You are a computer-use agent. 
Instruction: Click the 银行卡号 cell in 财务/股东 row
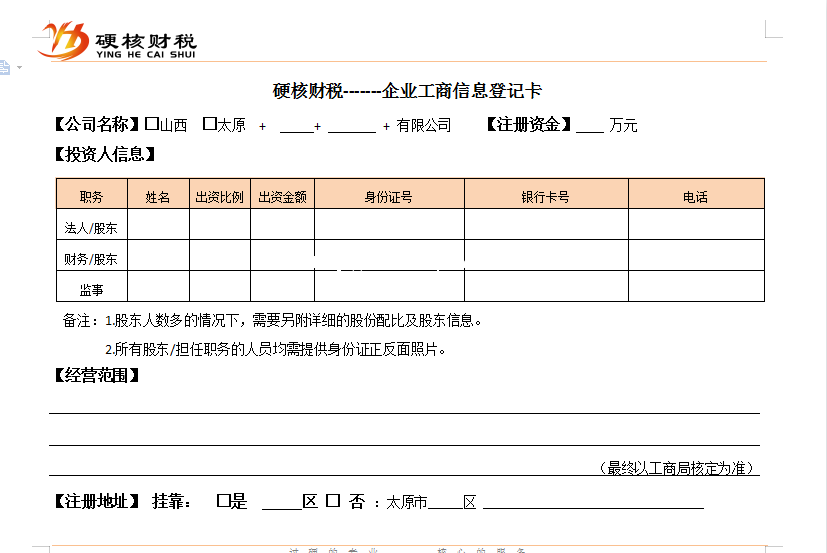(x=546, y=255)
